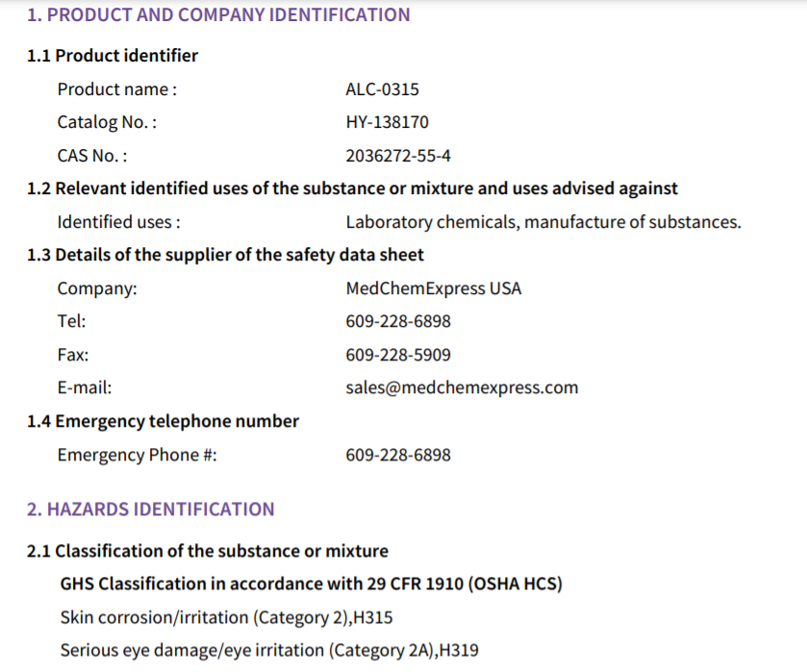The image size is (807, 672).
Task: Click the 'E-mail:' field label
Action: tap(85, 388)
